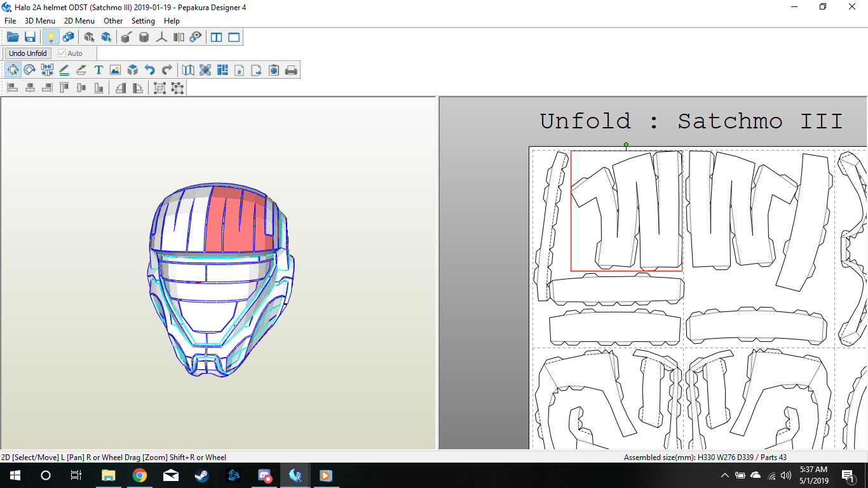The height and width of the screenshot is (488, 868).
Task: Click the page number (#) icon
Action: 240,70
